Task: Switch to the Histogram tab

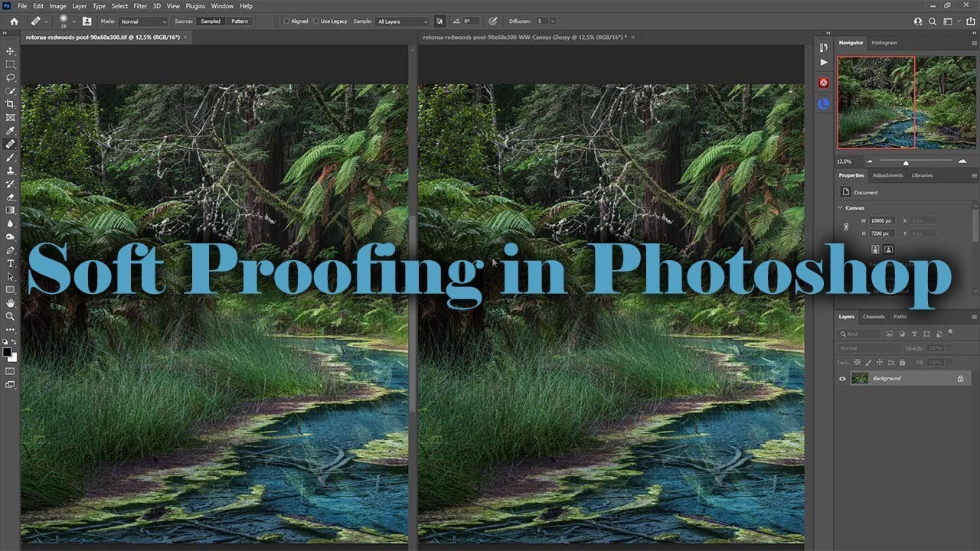Action: [x=884, y=43]
